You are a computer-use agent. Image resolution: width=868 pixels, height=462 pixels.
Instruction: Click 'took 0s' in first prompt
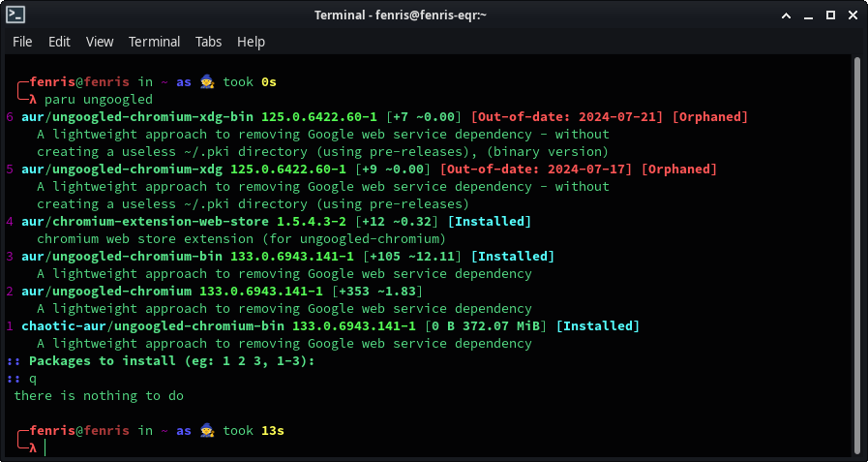[x=250, y=82]
